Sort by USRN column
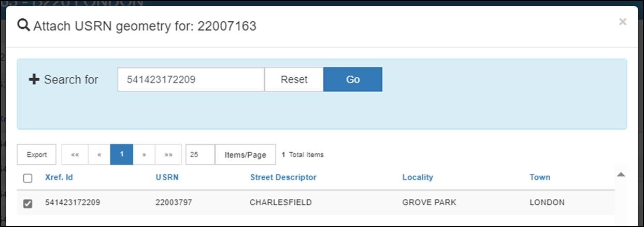The width and height of the screenshot is (644, 227). point(167,177)
